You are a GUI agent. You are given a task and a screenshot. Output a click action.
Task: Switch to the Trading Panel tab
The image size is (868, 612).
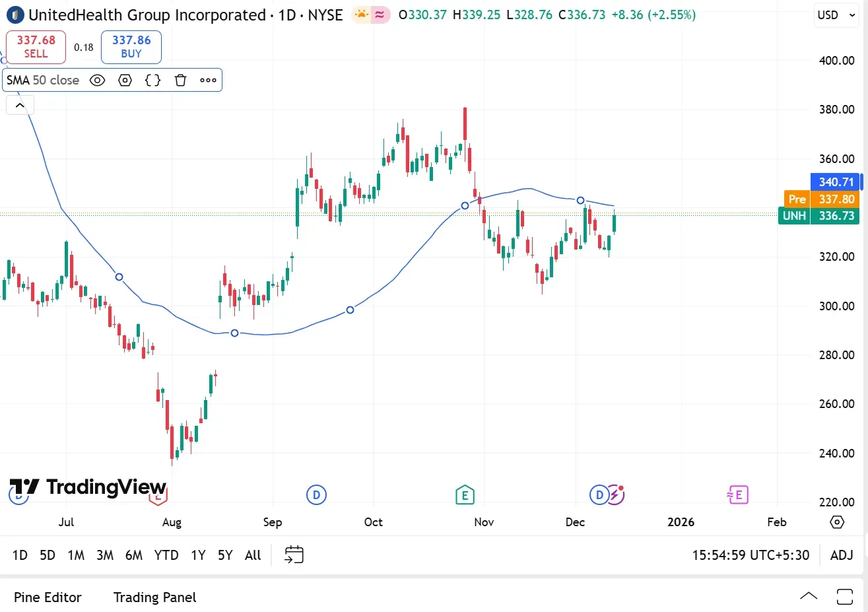[x=154, y=597]
